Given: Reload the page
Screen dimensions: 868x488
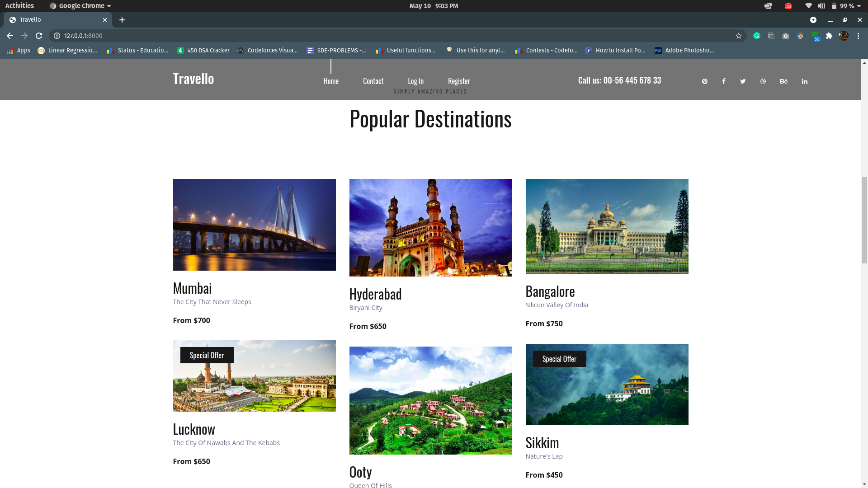Looking at the screenshot, I should tap(39, 36).
